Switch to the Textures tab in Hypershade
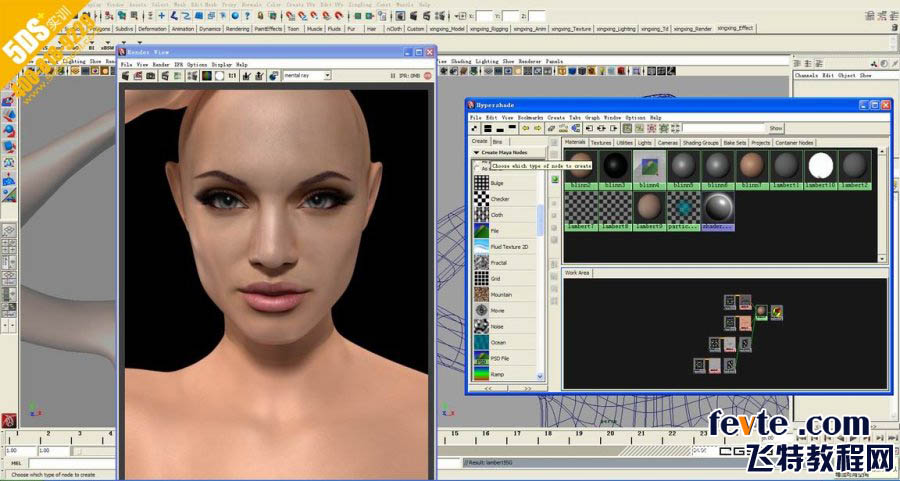Screen dimensions: 900x481 coord(600,142)
